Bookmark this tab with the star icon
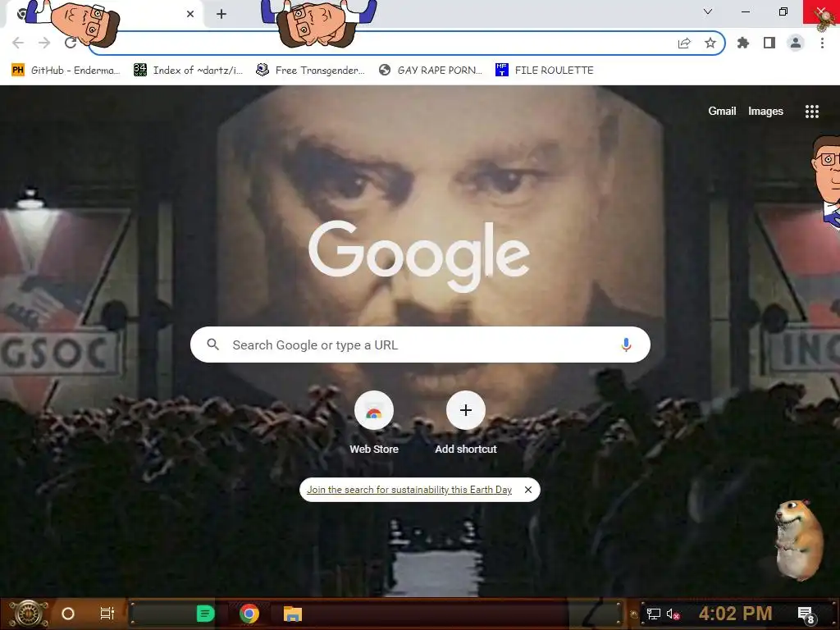The height and width of the screenshot is (630, 840). tap(710, 43)
